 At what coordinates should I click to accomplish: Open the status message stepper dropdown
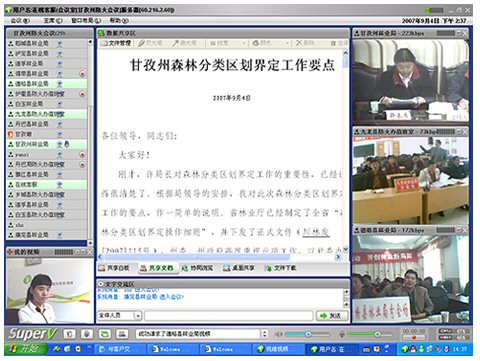(264, 334)
